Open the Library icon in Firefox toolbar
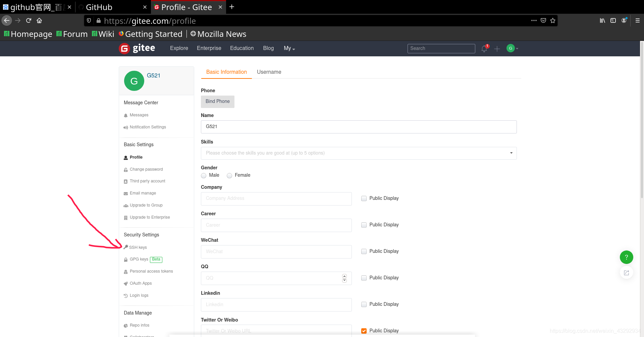Image resolution: width=644 pixels, height=337 pixels. [602, 20]
